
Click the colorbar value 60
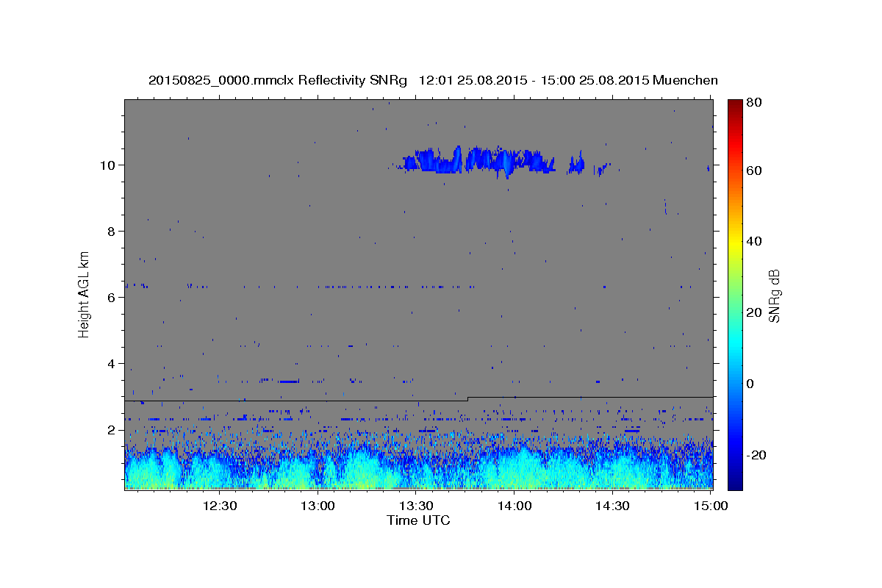click(756, 171)
